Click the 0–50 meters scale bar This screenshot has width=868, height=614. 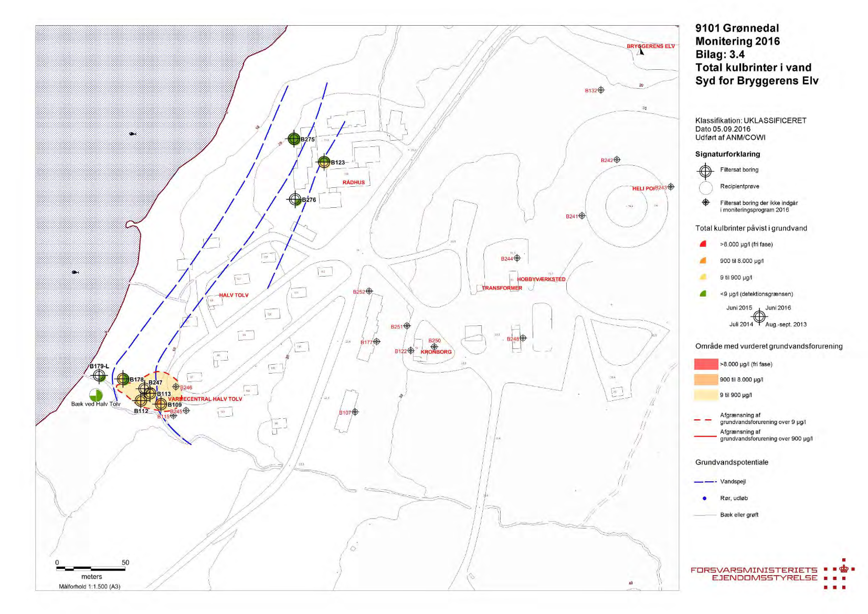tap(91, 568)
